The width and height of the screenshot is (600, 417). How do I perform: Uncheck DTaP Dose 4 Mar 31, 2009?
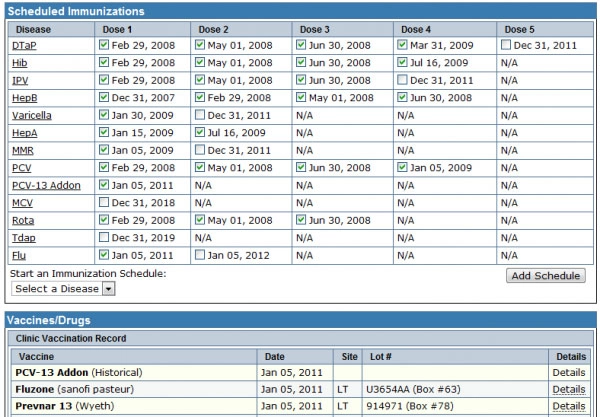tap(402, 45)
